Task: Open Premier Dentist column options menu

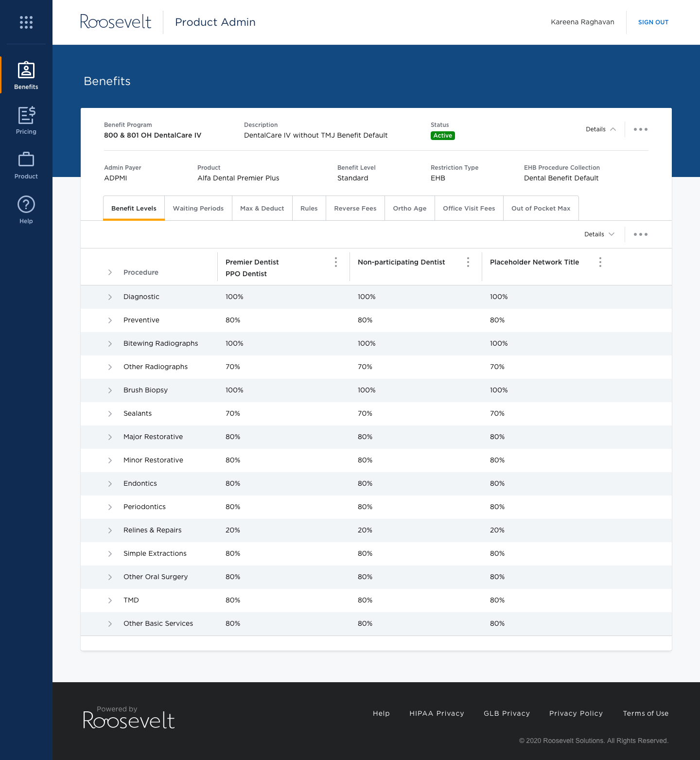Action: click(336, 262)
